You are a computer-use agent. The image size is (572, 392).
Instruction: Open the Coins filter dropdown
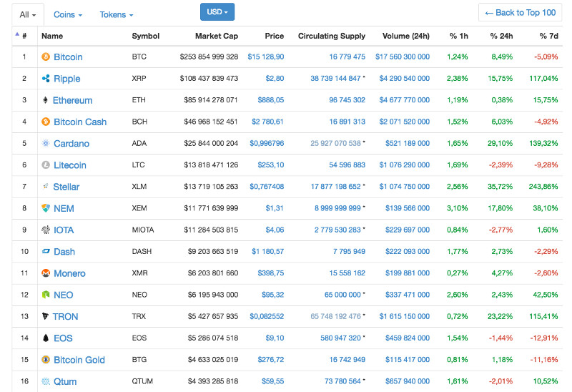coord(68,15)
